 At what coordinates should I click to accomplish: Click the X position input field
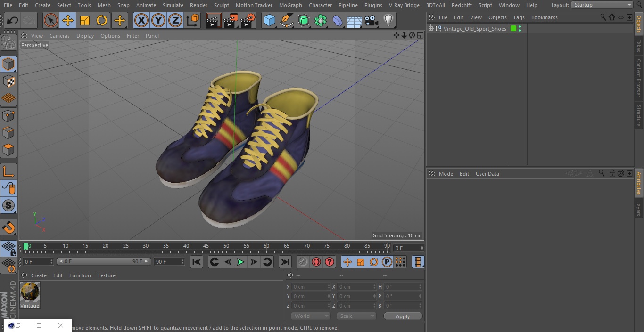(311, 287)
